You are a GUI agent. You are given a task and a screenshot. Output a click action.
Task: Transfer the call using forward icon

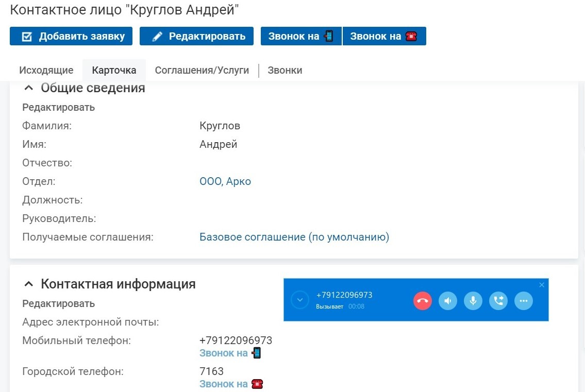point(498,301)
